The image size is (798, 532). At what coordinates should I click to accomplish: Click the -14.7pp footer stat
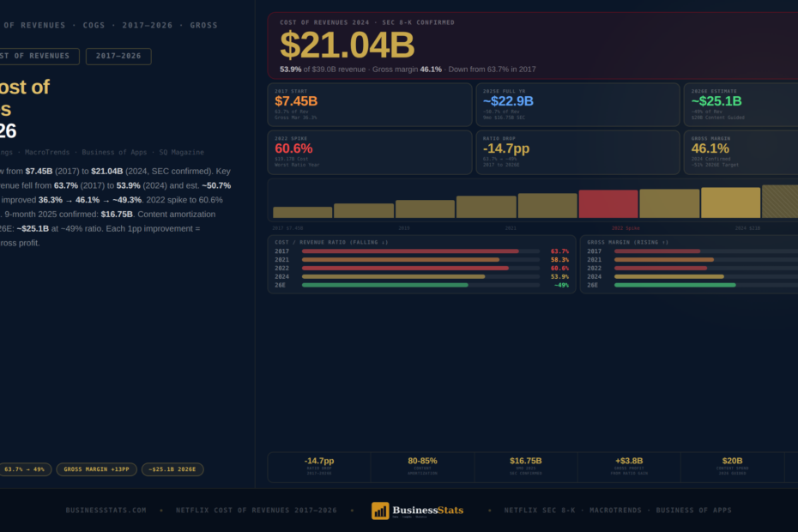(x=319, y=466)
